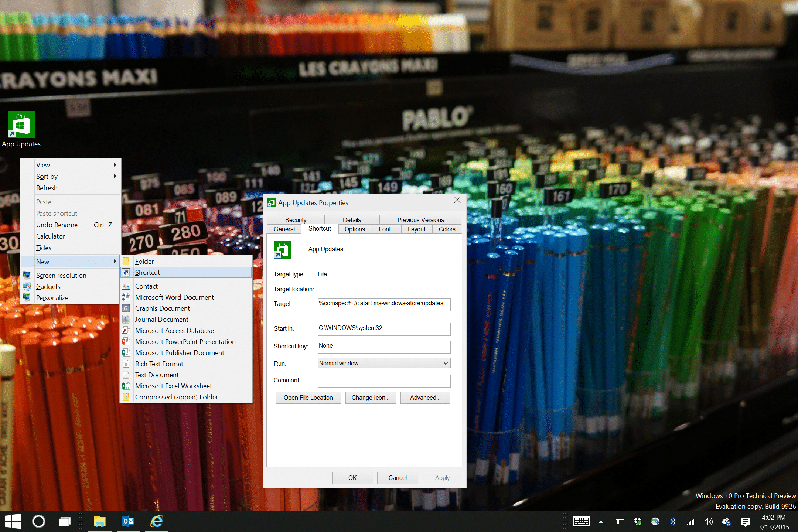Image resolution: width=798 pixels, height=532 pixels.
Task: Open the OneDrive cloud tray icon
Action: tap(726, 522)
